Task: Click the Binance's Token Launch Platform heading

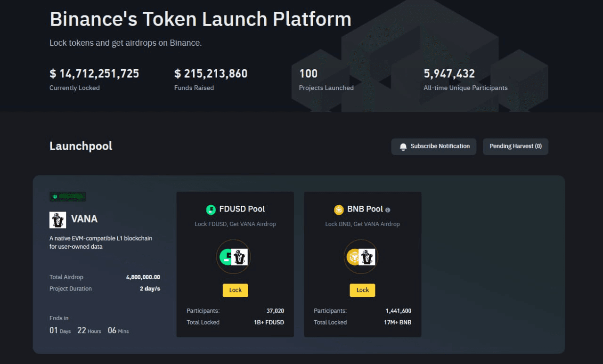Action: (201, 19)
